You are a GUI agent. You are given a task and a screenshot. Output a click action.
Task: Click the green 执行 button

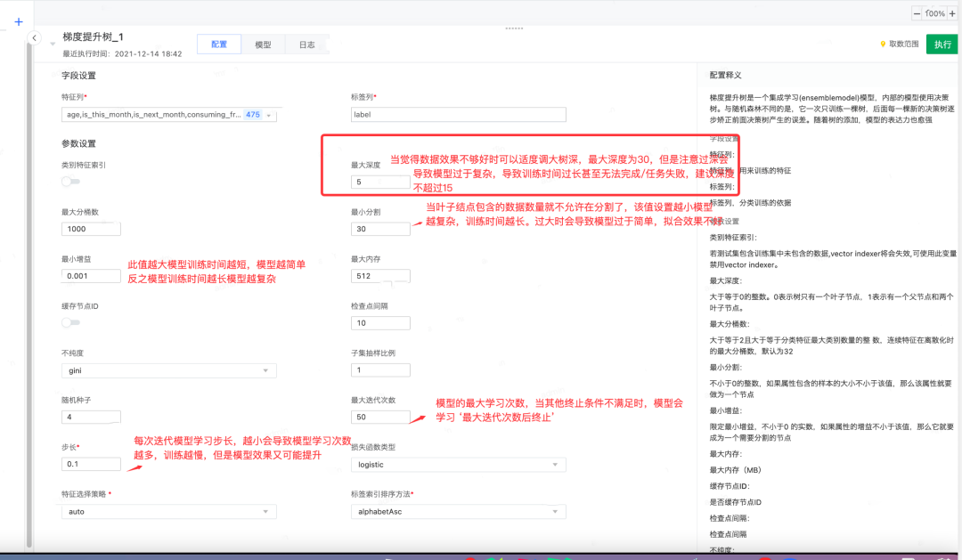coord(942,43)
